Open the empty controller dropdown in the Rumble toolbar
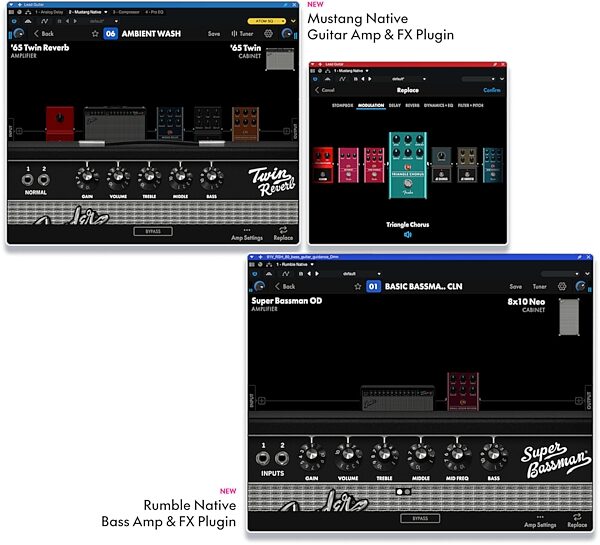Screen dimensions: 600x545 (561, 274)
